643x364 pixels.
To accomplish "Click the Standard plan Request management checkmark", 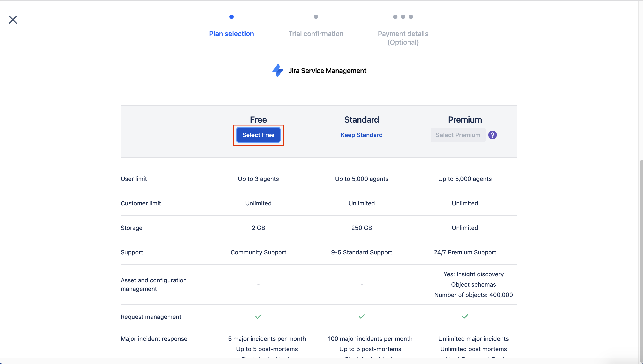I will (362, 317).
